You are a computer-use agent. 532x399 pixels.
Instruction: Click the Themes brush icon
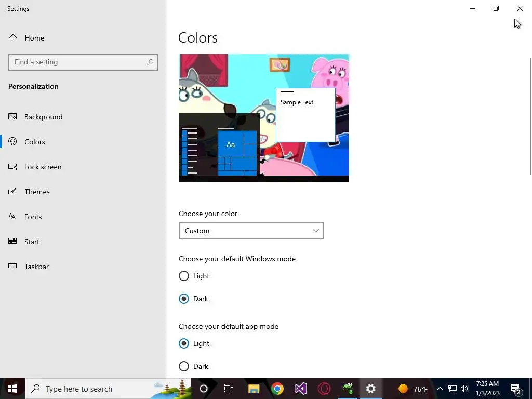tap(12, 192)
